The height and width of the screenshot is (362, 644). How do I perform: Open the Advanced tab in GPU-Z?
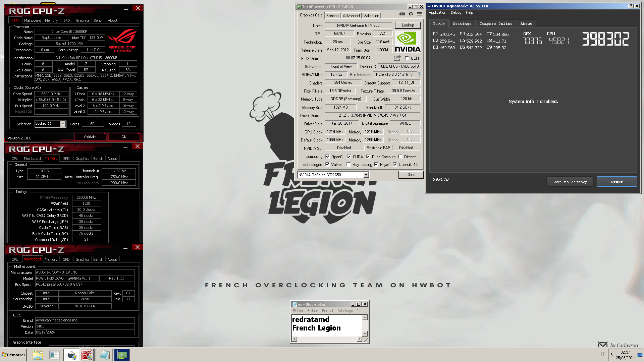(x=351, y=16)
